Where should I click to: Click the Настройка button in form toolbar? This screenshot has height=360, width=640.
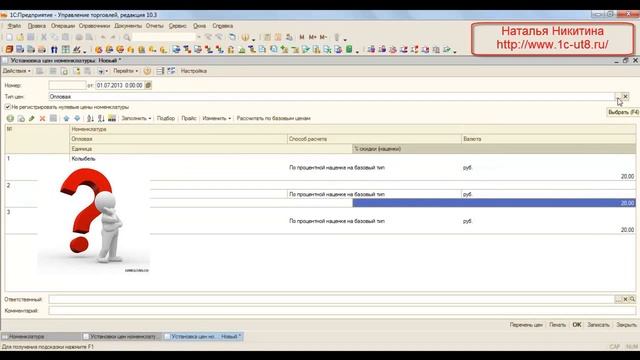pos(193,71)
